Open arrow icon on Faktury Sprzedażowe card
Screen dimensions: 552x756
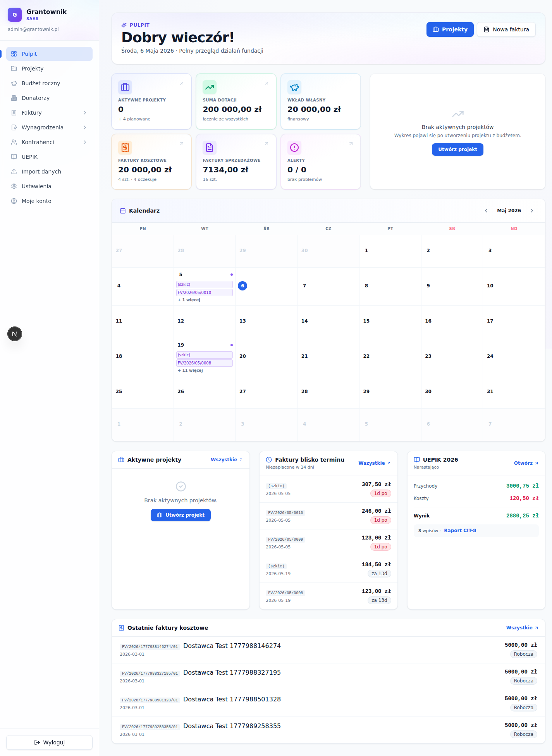[267, 144]
